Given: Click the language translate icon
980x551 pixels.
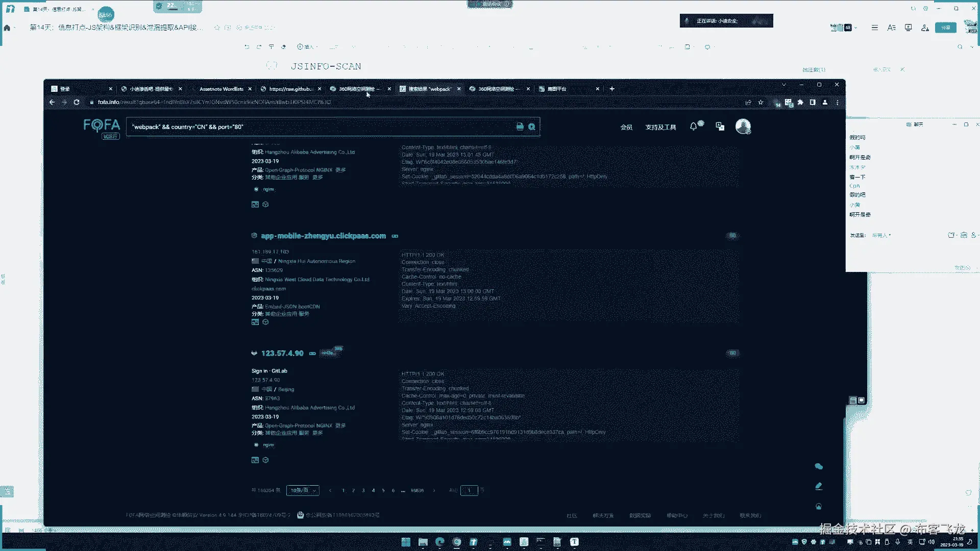Looking at the screenshot, I should pos(720,127).
